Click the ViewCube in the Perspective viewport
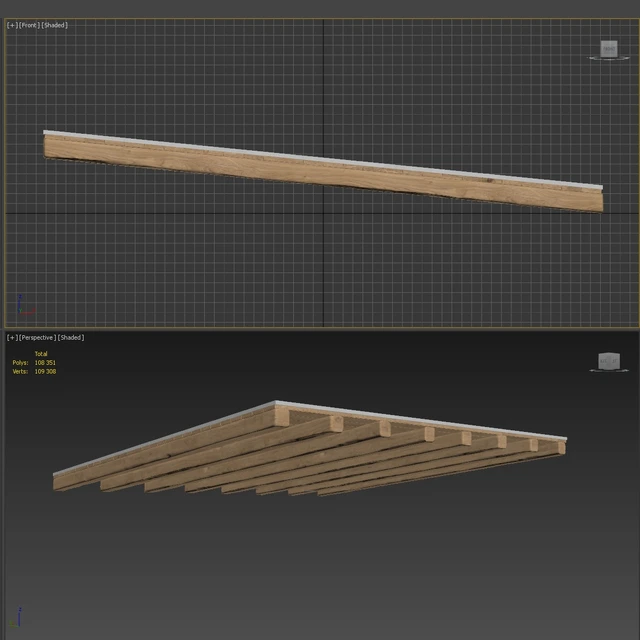Viewport: 640px width, 640px height. 609,362
